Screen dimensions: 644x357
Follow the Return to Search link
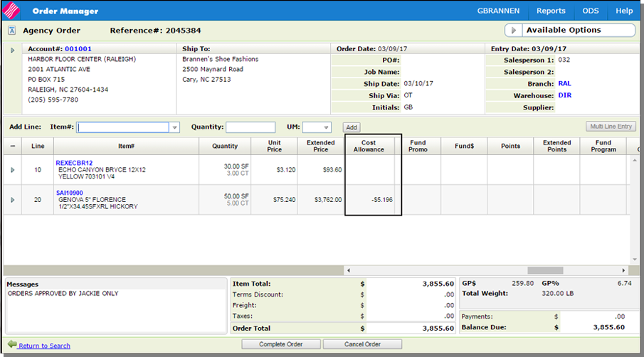tap(44, 346)
